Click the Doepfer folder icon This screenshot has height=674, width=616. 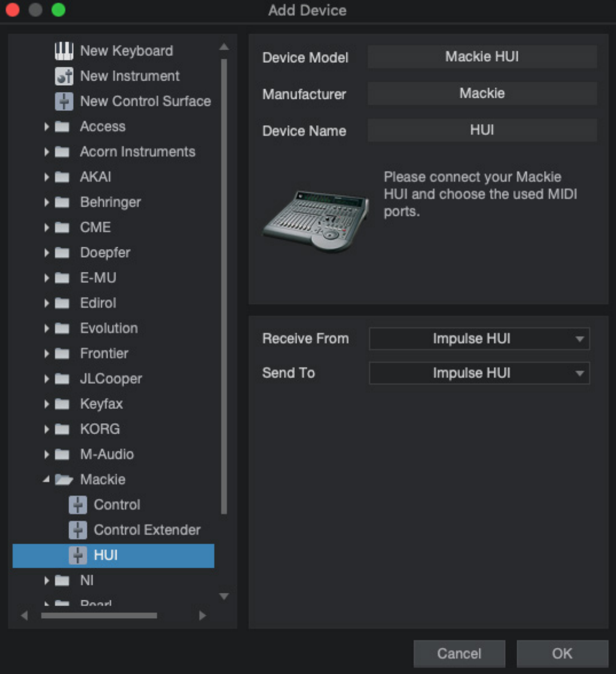(62, 252)
